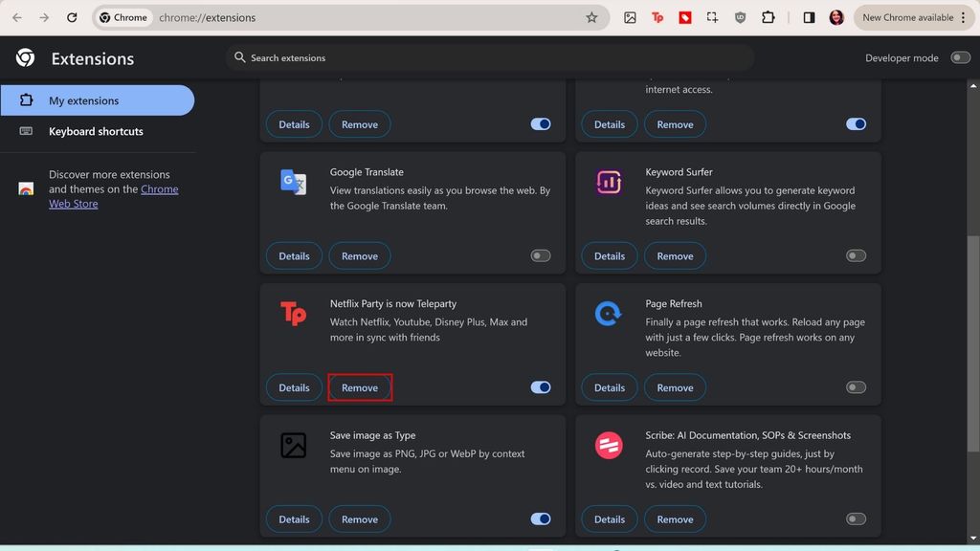Open the uBlock shield extension icon

739,17
